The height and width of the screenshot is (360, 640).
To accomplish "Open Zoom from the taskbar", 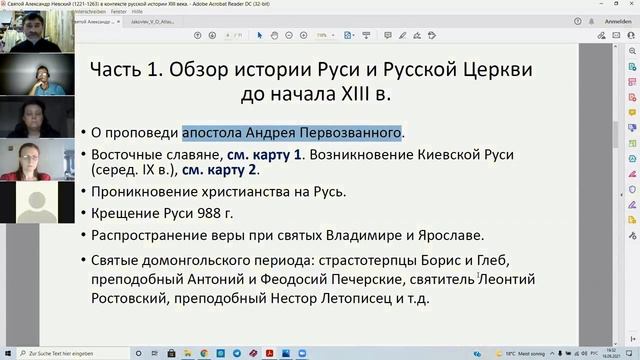I will pos(302,353).
